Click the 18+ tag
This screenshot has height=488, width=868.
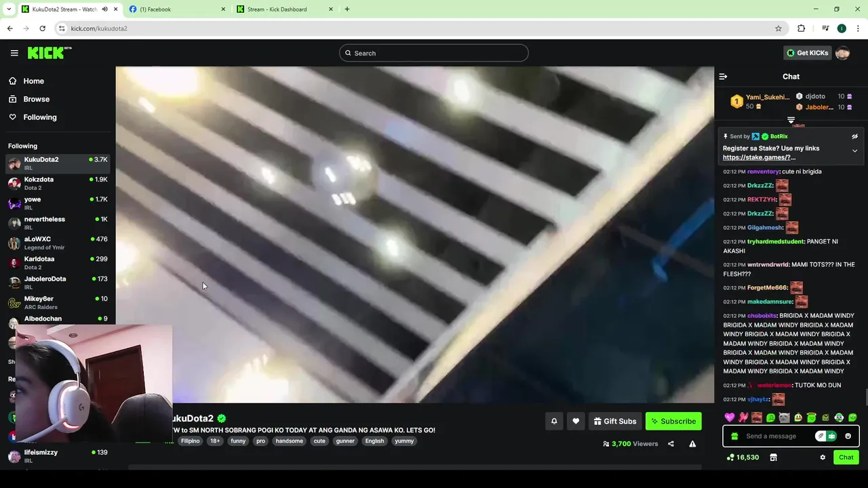pos(215,441)
